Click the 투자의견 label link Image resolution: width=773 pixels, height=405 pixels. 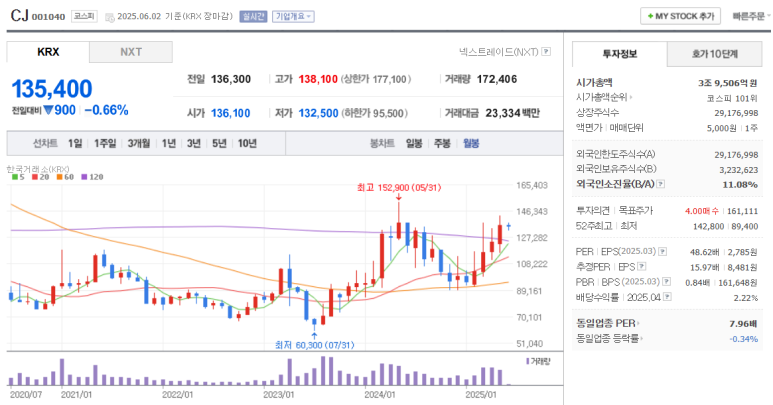click(593, 211)
